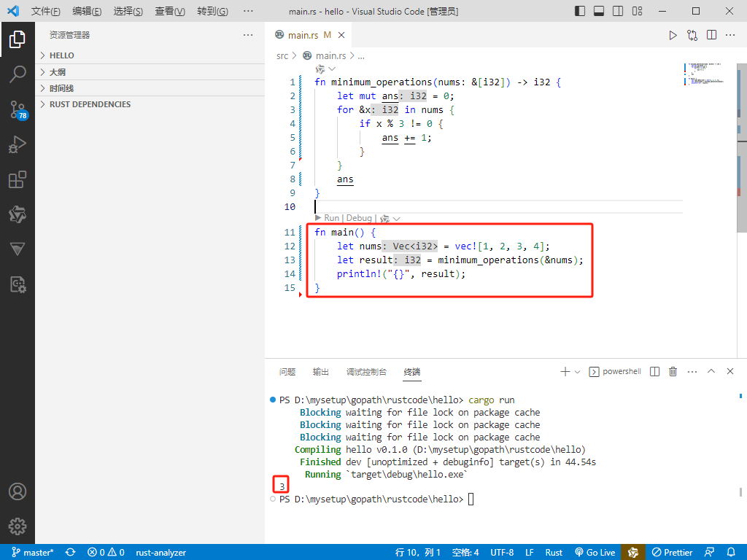Split the editor right

click(712, 35)
